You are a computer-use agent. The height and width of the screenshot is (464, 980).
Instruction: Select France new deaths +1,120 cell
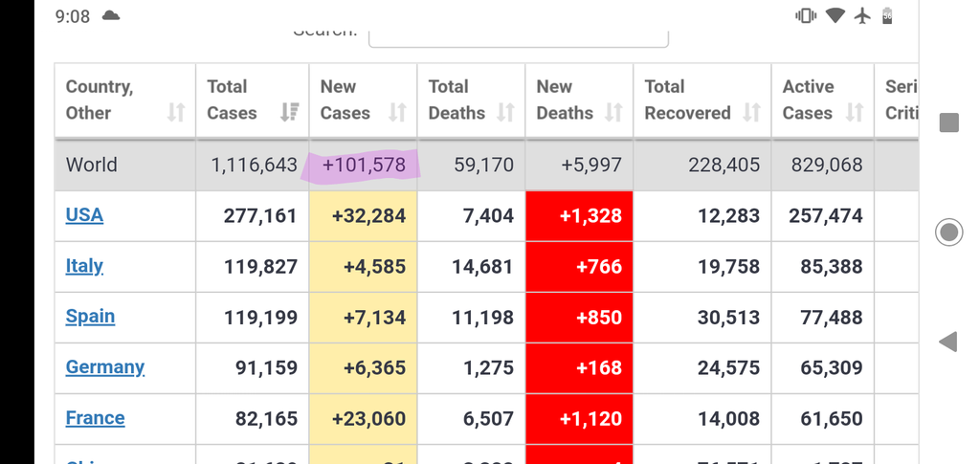tap(579, 419)
